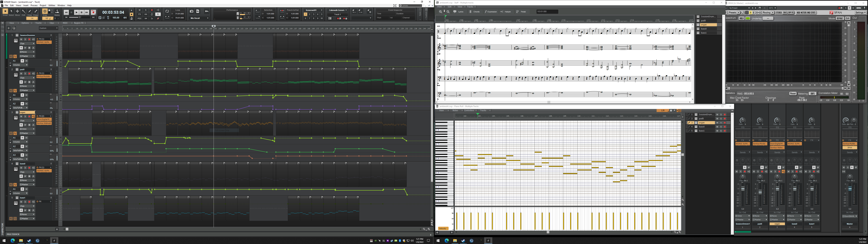Switch to screenset 2
Viewport: 868px width, 244px height.
(x=310, y=14)
